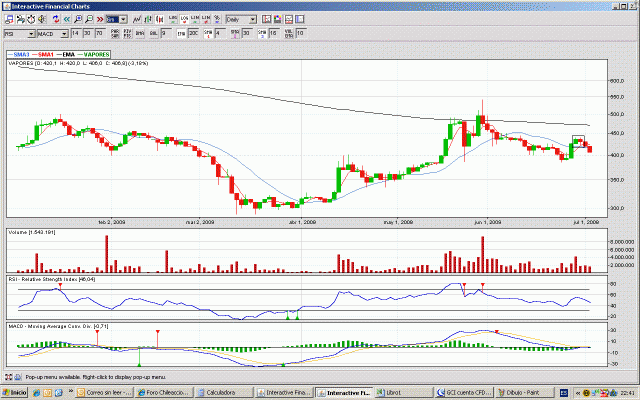This screenshot has width=640, height=400.
Task: Toggle the PAR SAR indicator button
Action: [x=115, y=33]
